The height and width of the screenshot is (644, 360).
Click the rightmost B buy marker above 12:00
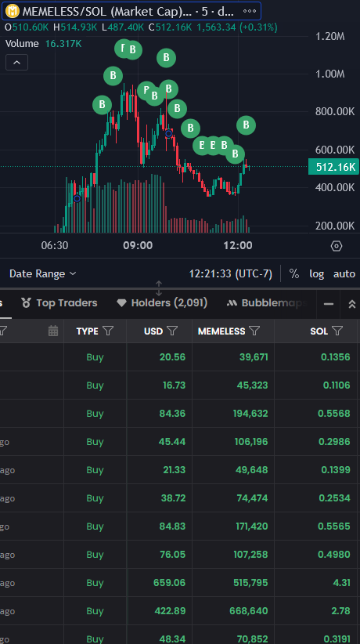[246, 125]
